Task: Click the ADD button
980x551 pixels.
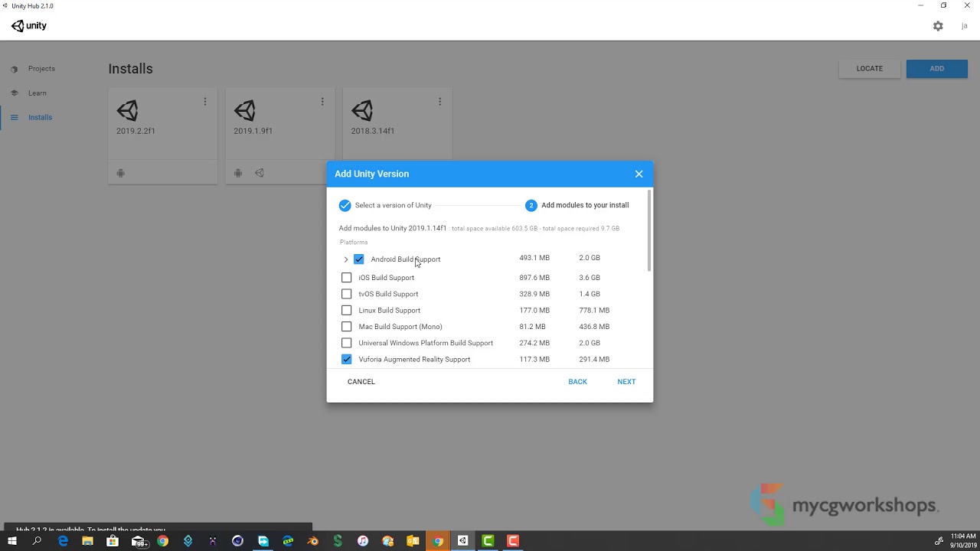Action: (937, 69)
